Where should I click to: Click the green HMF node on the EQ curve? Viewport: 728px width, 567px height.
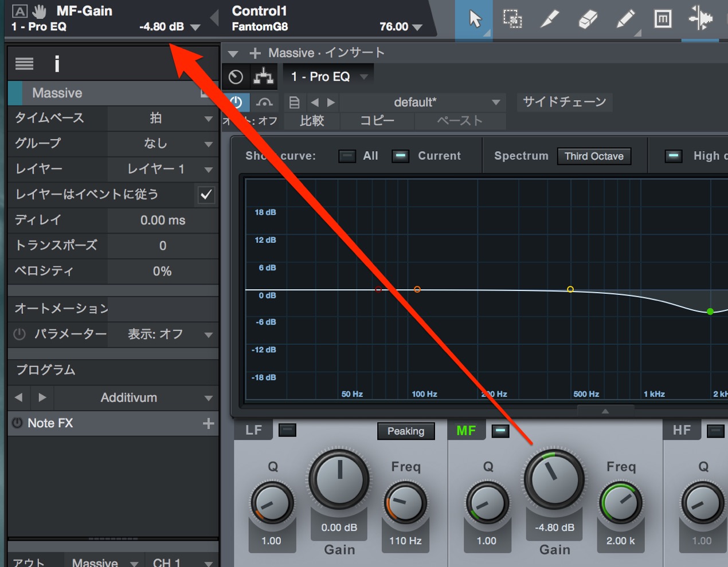pos(710,312)
